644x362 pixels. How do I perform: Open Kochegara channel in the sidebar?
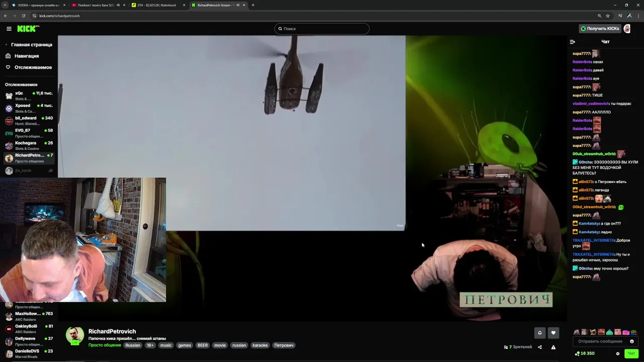(x=29, y=145)
